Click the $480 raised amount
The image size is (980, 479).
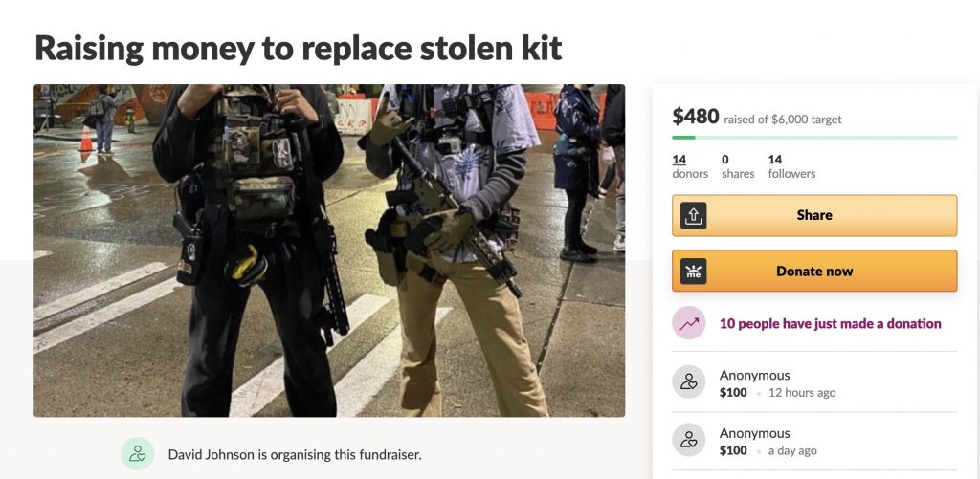click(x=695, y=116)
